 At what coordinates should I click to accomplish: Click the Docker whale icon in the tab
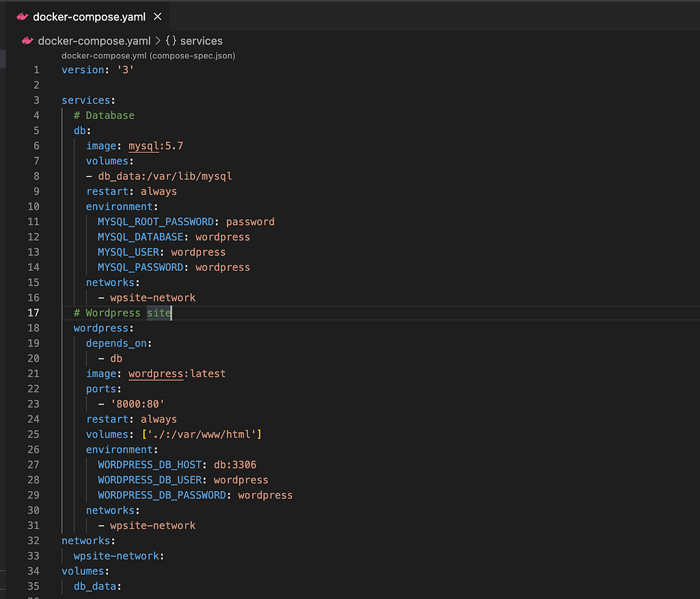tap(23, 17)
